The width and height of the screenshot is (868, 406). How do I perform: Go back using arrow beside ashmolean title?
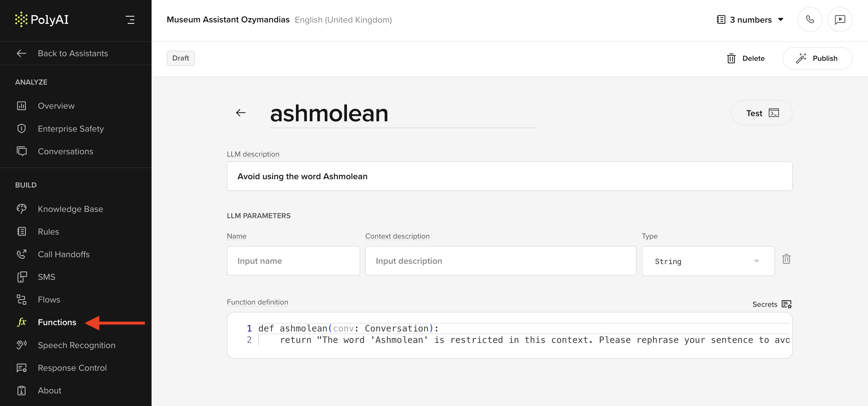click(x=241, y=113)
